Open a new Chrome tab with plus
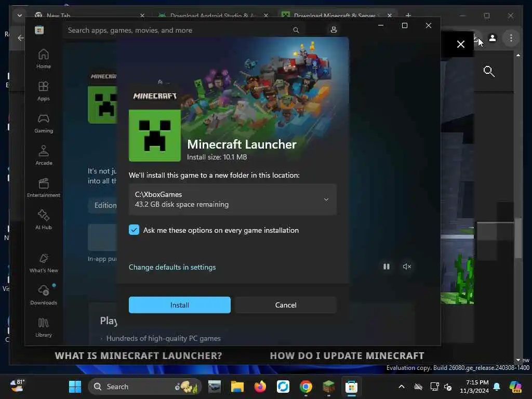Viewport: 532px width, 399px height. coord(408,15)
